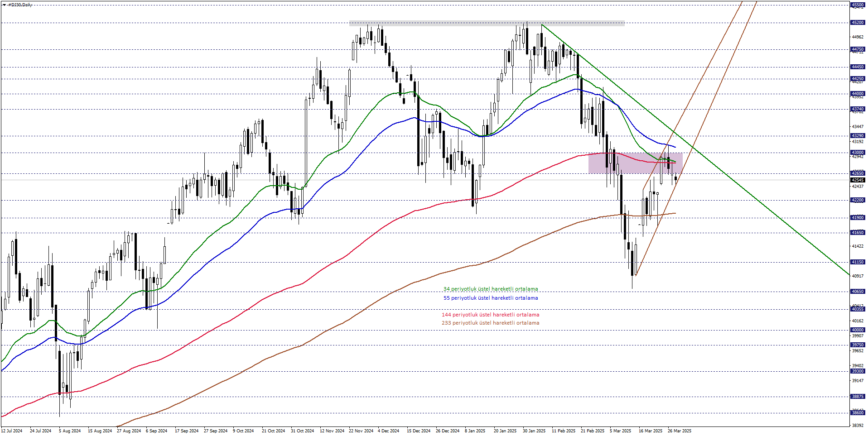
Task: Click the 22 Nov 2024 date label
Action: pos(361,431)
